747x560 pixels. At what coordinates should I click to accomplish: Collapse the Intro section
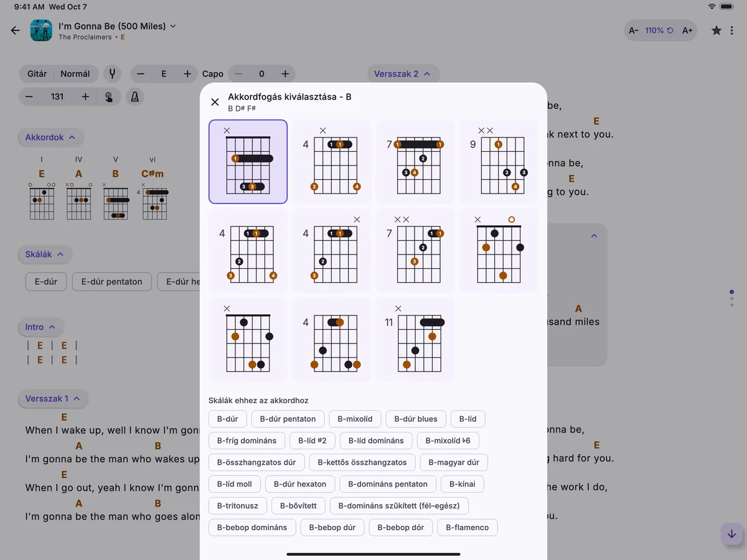point(40,327)
